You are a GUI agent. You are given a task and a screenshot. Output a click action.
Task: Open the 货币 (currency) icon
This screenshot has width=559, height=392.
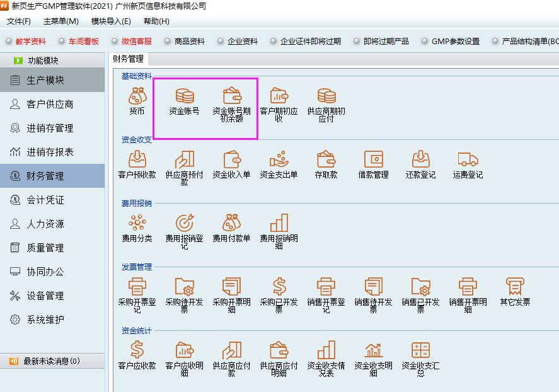pyautogui.click(x=137, y=96)
